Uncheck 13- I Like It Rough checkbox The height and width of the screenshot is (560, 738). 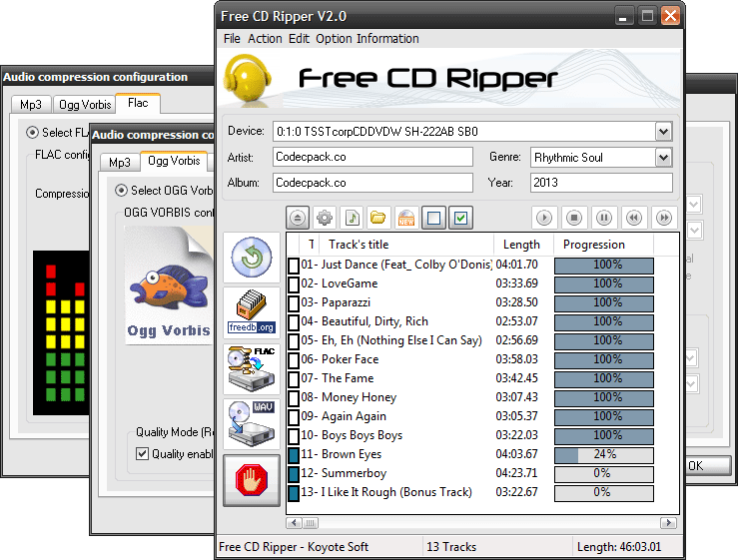294,493
